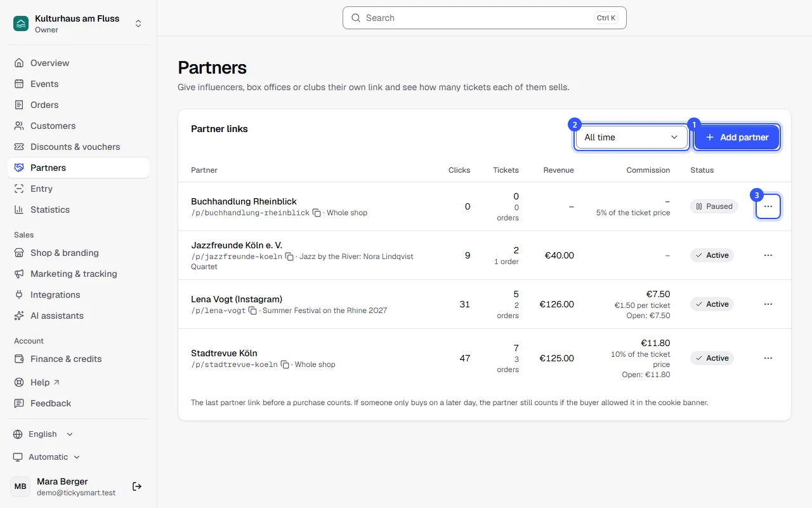Open AI assistants
Viewport: 812px width, 508px height.
click(79, 316)
